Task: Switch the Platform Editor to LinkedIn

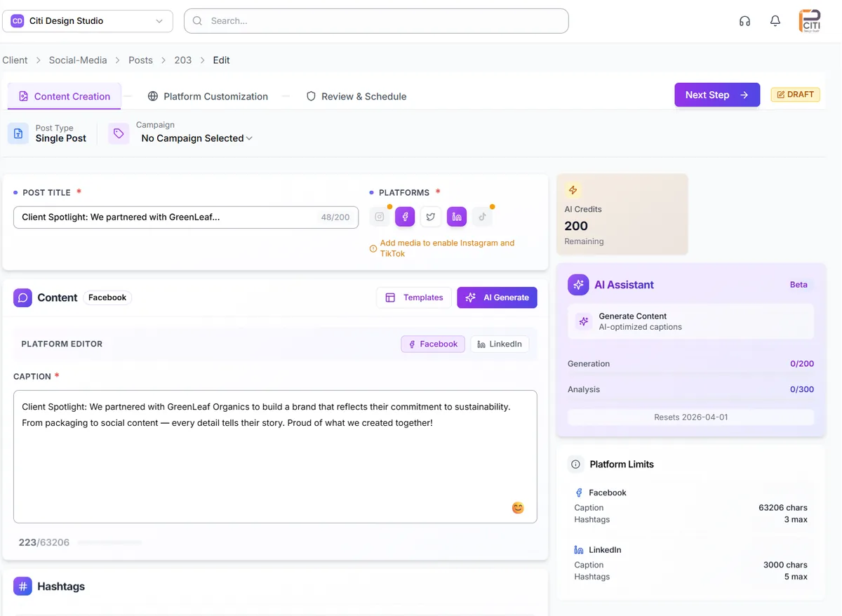Action: coord(500,344)
